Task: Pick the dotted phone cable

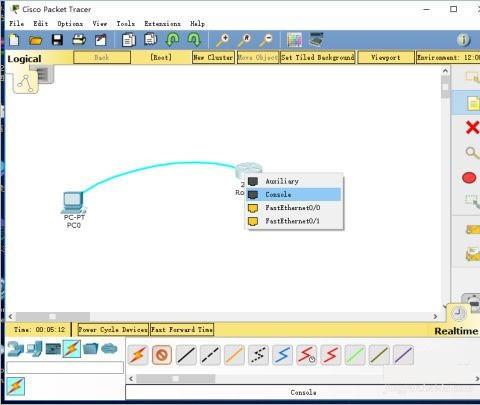Action: (258, 355)
